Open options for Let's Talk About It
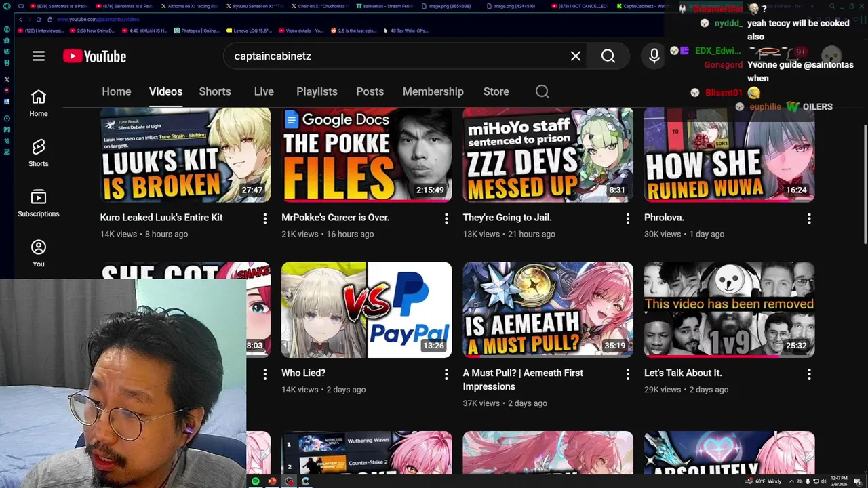The image size is (868, 488). (x=809, y=374)
